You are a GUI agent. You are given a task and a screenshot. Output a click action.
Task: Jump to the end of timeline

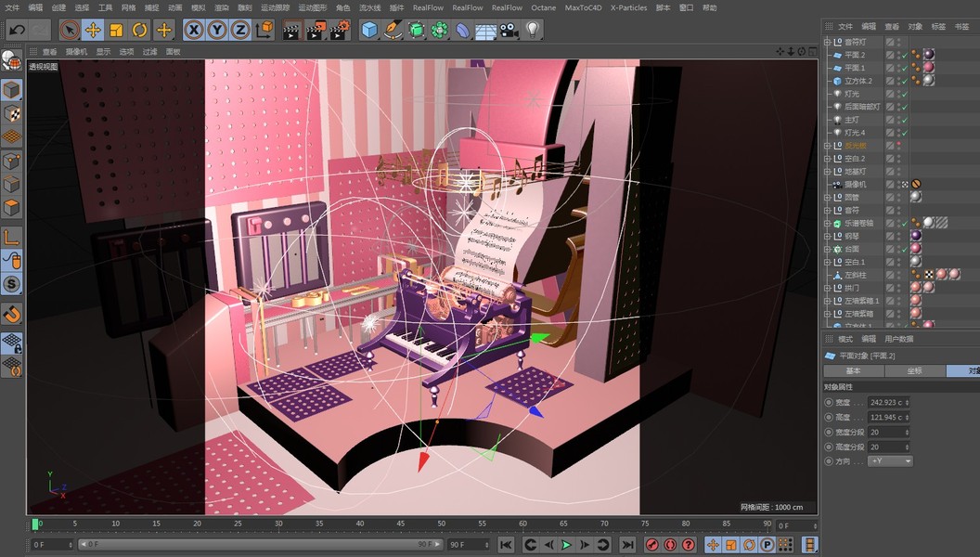(627, 545)
